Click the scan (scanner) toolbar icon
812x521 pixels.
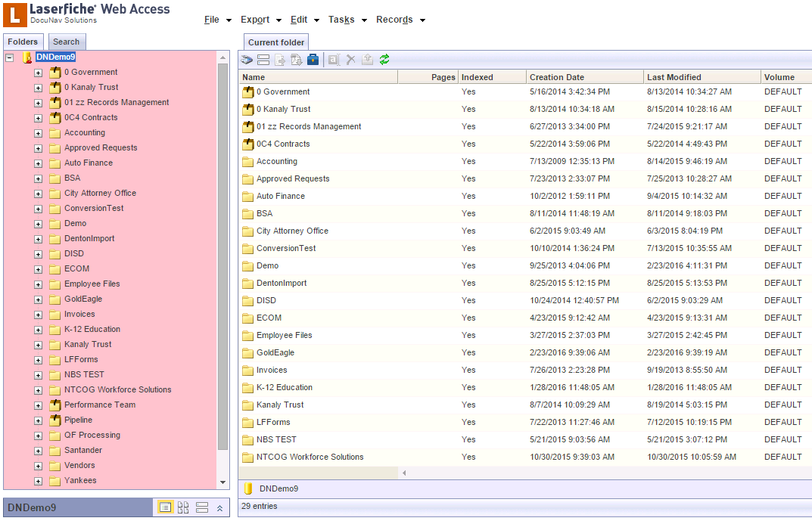click(x=247, y=60)
